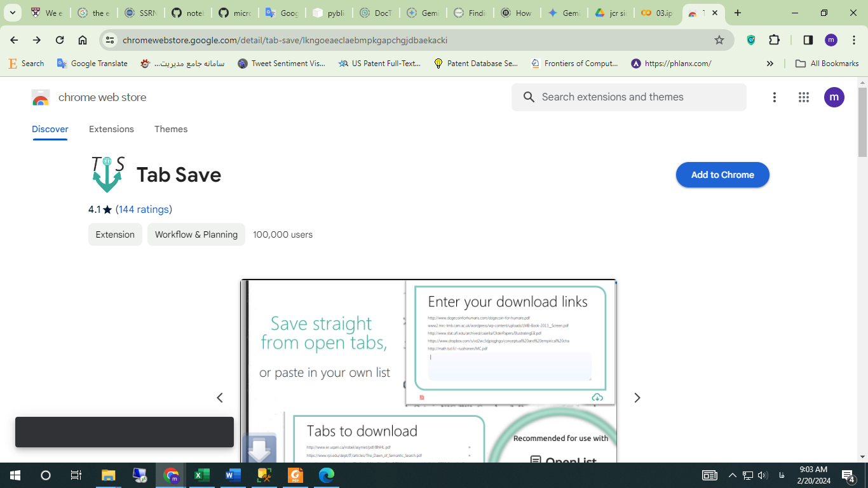This screenshot has height=488, width=868.
Task: Switch to the Findi browser tab
Action: pos(470,13)
